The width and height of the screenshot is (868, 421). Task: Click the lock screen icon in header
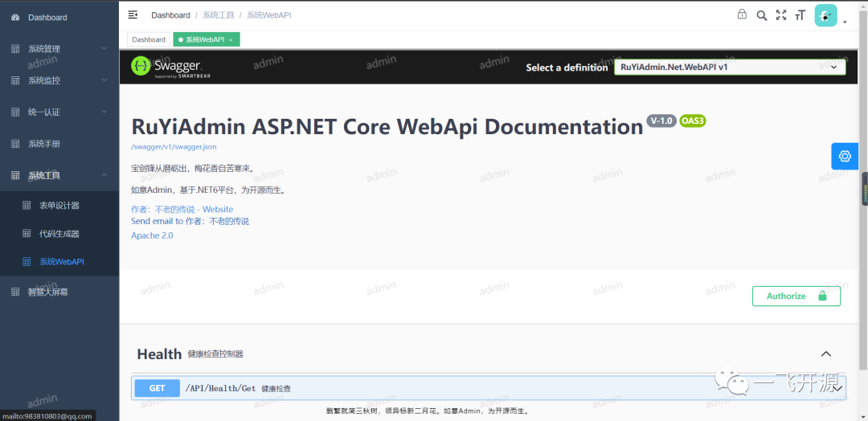point(742,14)
